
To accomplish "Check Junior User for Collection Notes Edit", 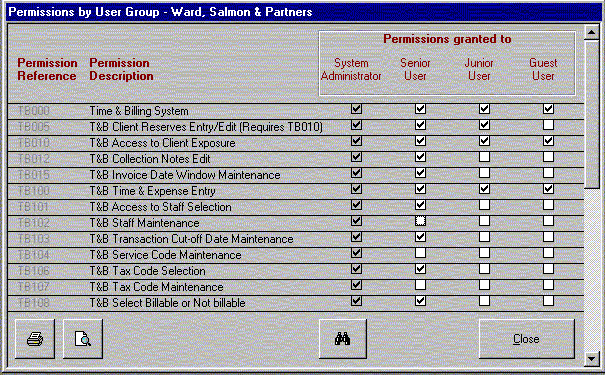I will click(x=484, y=157).
